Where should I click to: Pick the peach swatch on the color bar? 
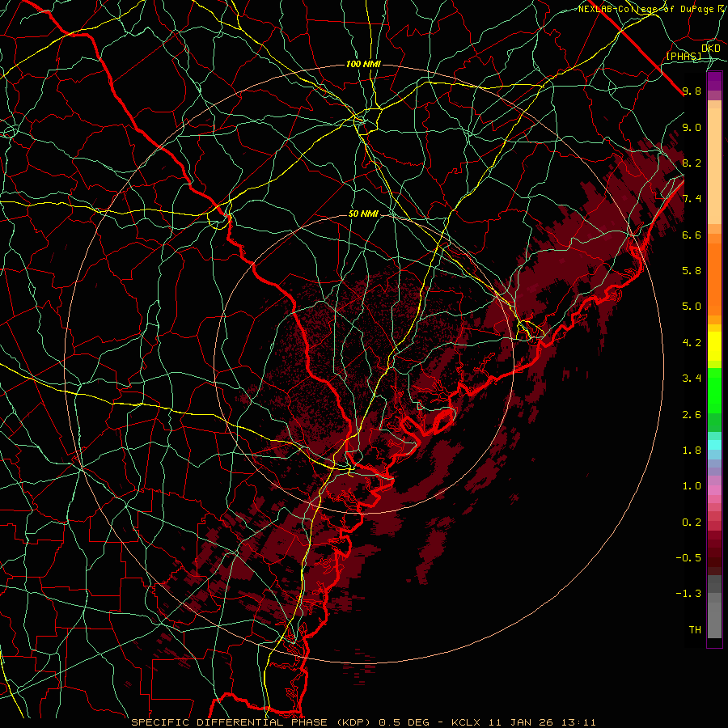(714, 165)
